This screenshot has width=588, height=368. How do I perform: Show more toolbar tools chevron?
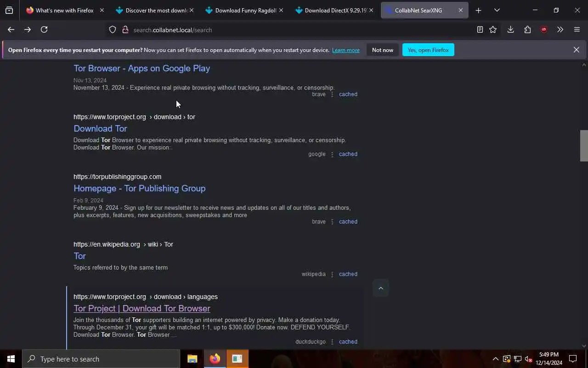point(560,29)
